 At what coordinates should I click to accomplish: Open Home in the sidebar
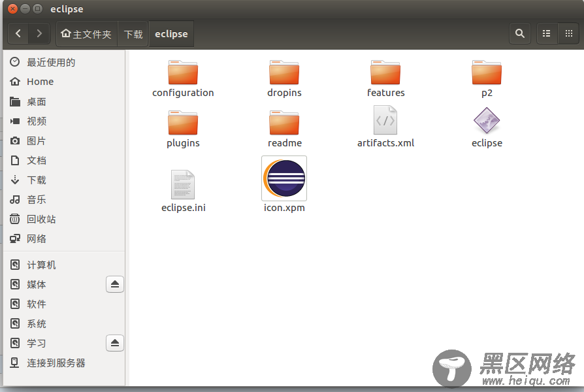click(64, 82)
